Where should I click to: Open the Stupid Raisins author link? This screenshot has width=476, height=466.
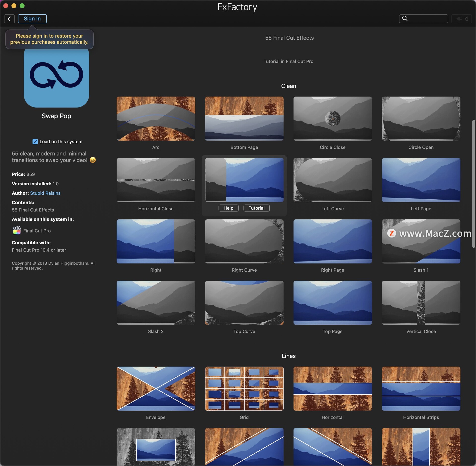pyautogui.click(x=45, y=193)
